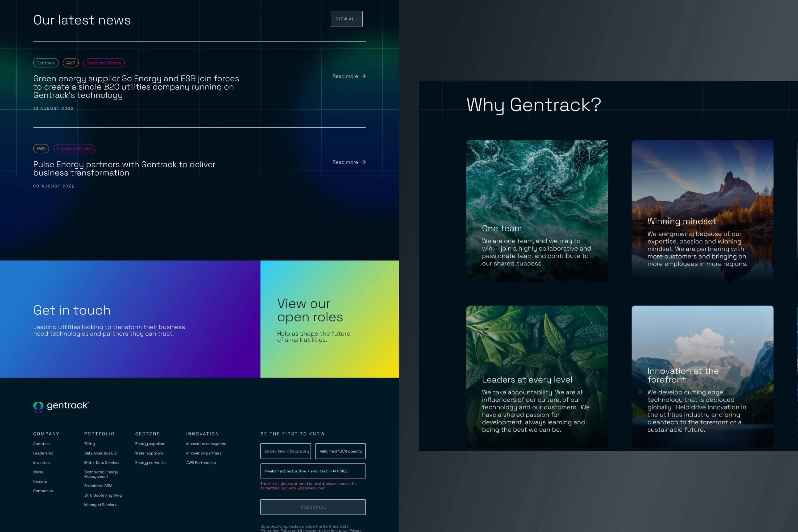This screenshot has height=532, width=798.
Task: Open the Get in touch banner
Action: click(130, 319)
